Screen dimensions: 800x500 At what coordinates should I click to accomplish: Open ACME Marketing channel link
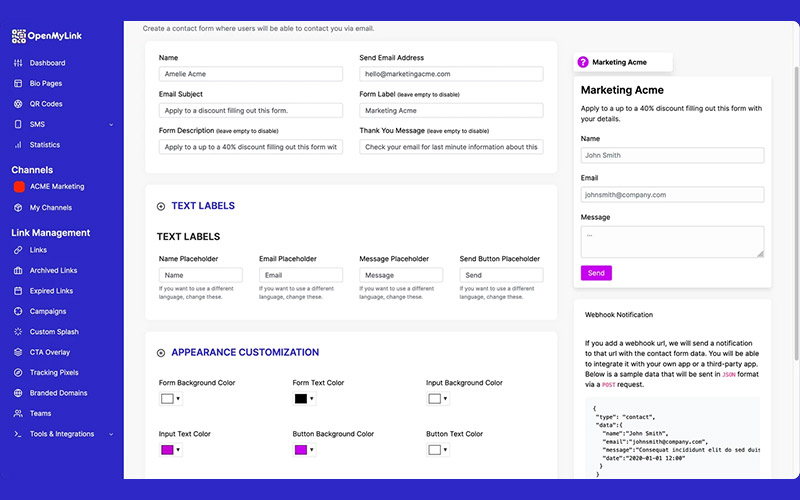(57, 186)
